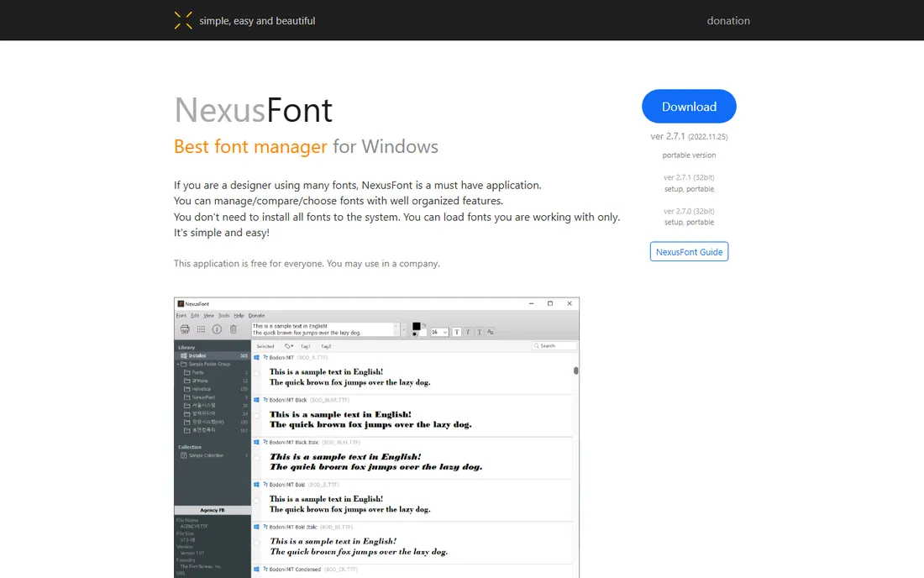
Task: Select Sample Collection under Collection
Action: [213, 455]
